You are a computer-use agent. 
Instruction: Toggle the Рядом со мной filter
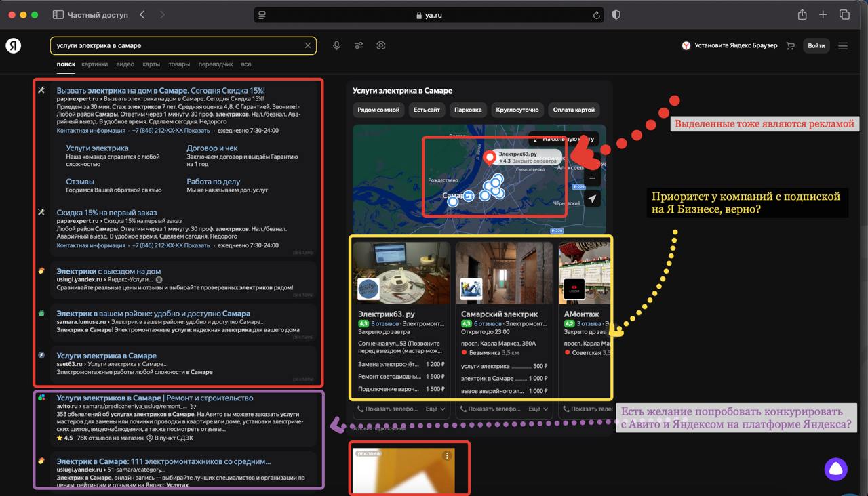tap(378, 110)
